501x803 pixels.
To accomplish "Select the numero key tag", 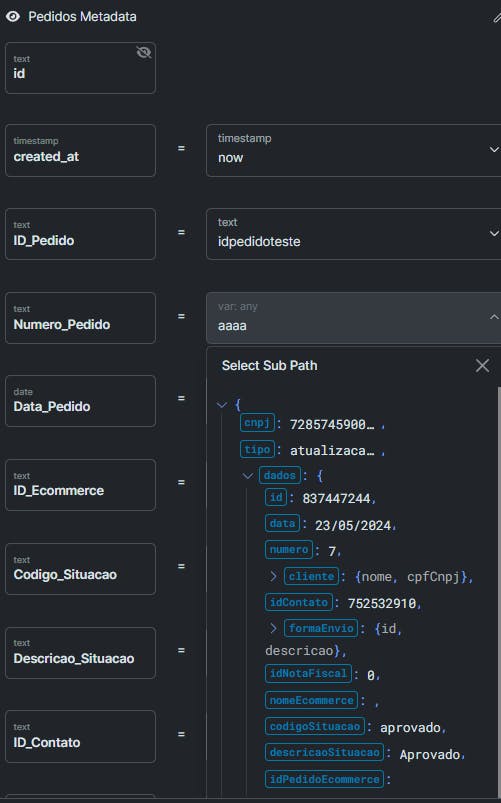I will (x=289, y=550).
